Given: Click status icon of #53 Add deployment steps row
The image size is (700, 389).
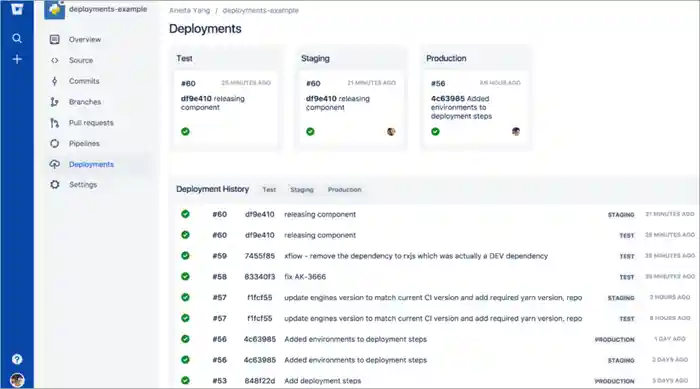Looking at the screenshot, I should (185, 381).
